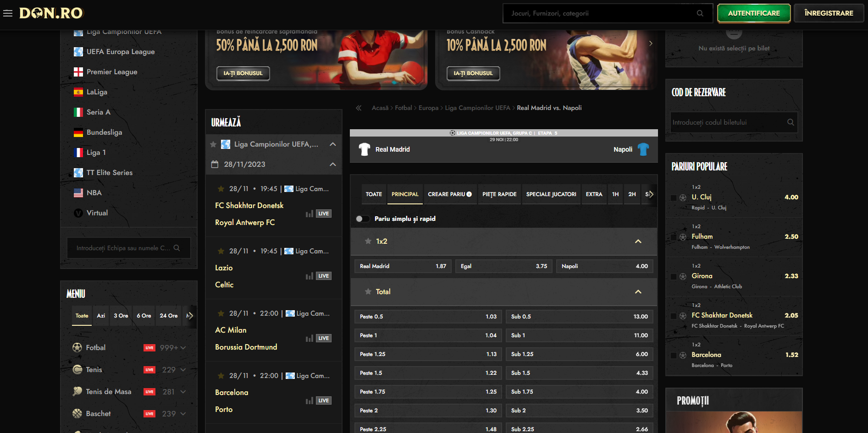
Task: Open Premier League in the sidebar
Action: (x=112, y=72)
